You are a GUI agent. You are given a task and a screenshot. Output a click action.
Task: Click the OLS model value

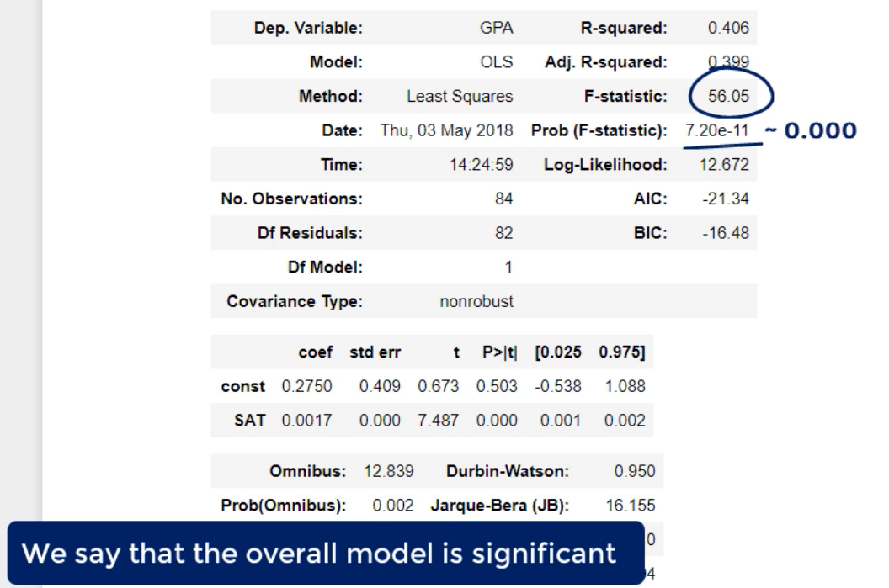point(496,62)
